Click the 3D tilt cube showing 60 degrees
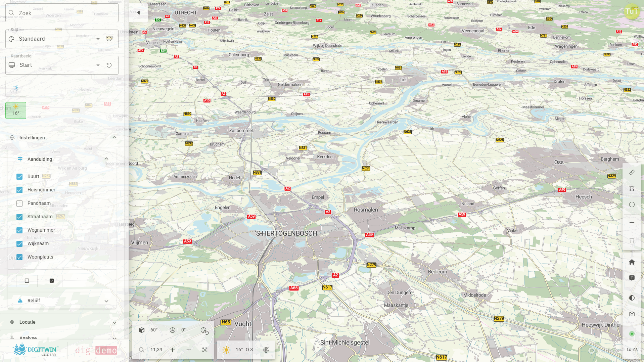 point(142,330)
